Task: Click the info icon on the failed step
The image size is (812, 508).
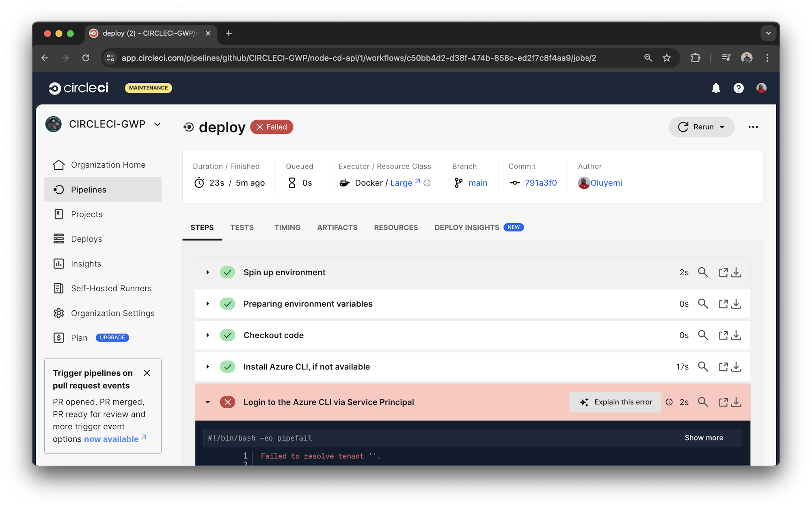Action: pyautogui.click(x=669, y=402)
